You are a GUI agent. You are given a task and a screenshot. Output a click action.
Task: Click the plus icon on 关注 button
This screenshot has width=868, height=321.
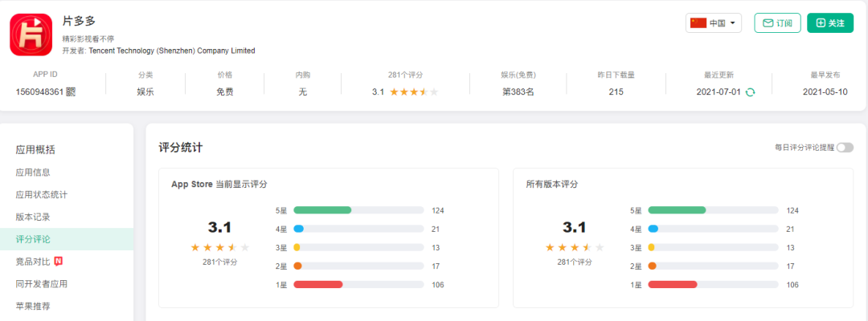[x=821, y=23]
